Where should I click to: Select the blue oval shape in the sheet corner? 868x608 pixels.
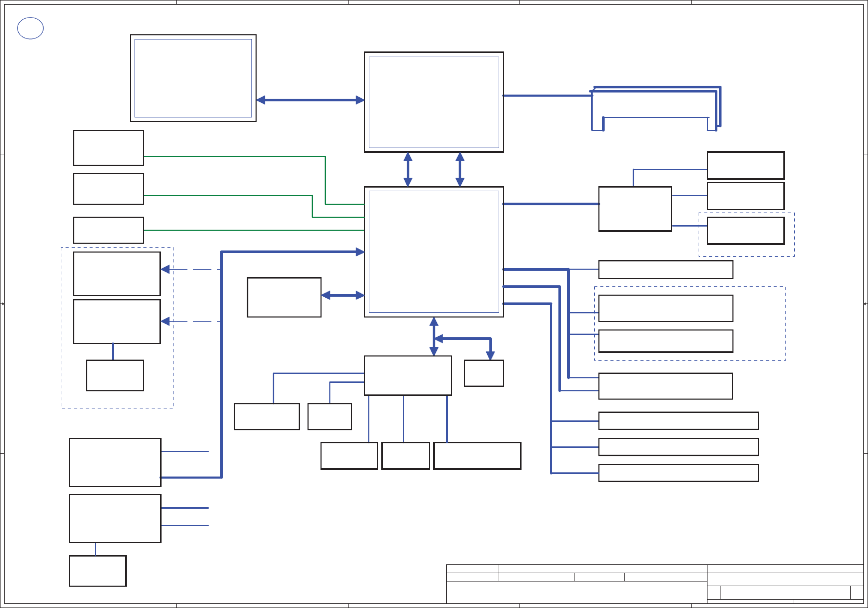point(30,29)
